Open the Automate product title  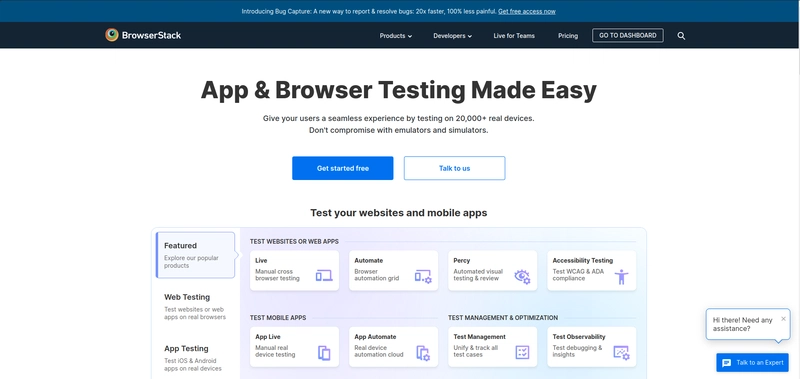368,260
